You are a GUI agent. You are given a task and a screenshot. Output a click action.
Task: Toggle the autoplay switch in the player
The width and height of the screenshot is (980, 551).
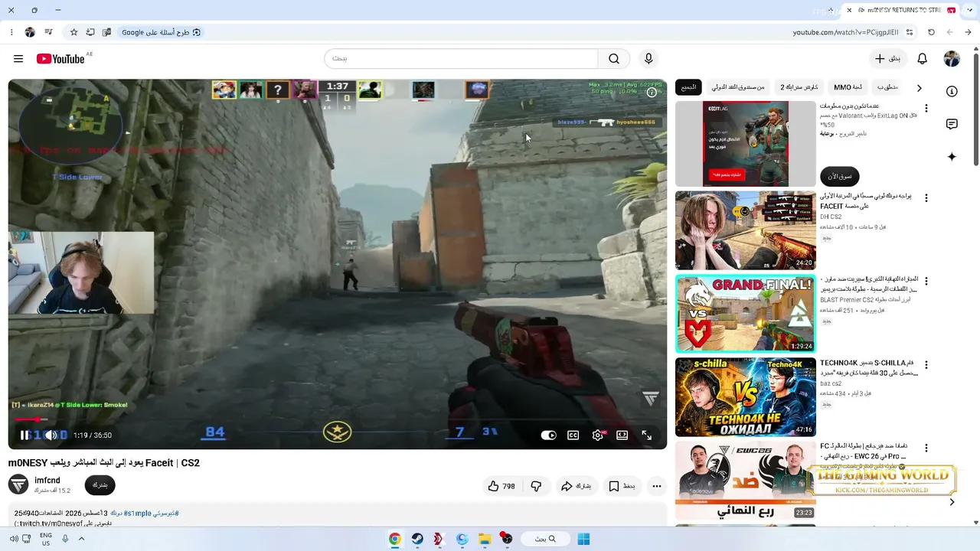[x=549, y=435]
